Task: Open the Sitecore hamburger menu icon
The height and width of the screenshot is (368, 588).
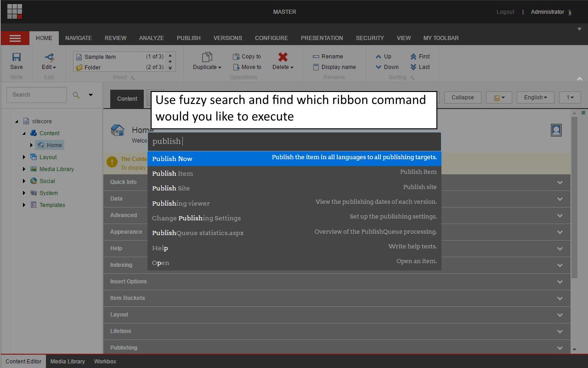Action: click(x=14, y=38)
